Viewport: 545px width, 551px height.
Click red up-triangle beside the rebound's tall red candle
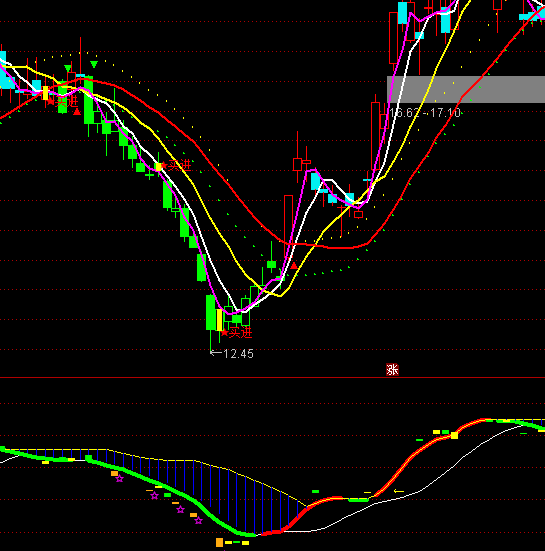click(294, 266)
